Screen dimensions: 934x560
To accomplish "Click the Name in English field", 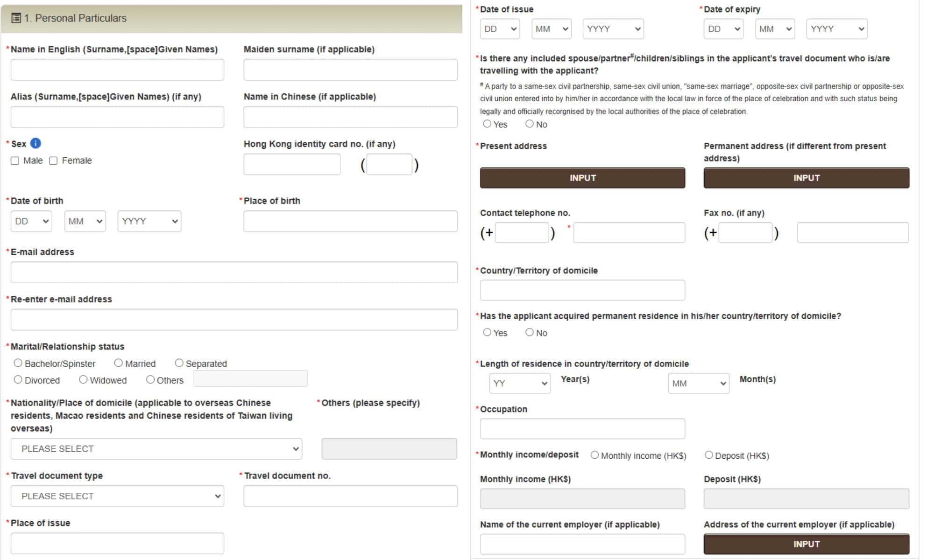I will 117,70.
